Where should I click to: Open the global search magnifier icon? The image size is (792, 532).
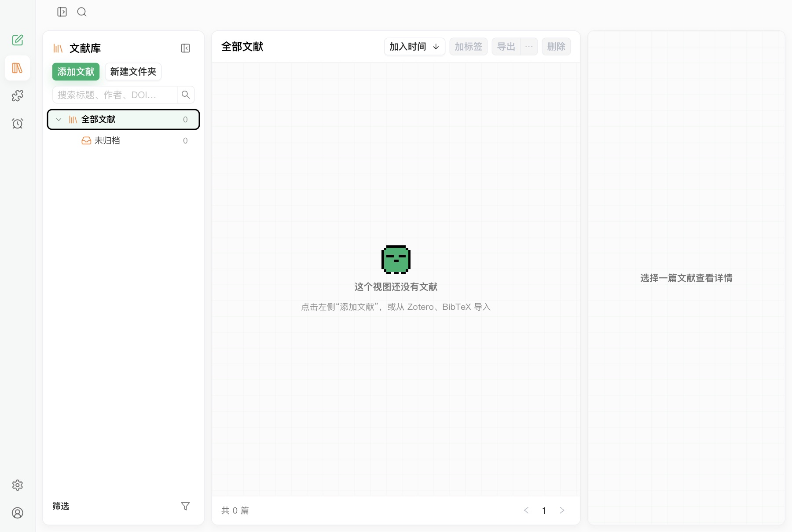pos(82,12)
